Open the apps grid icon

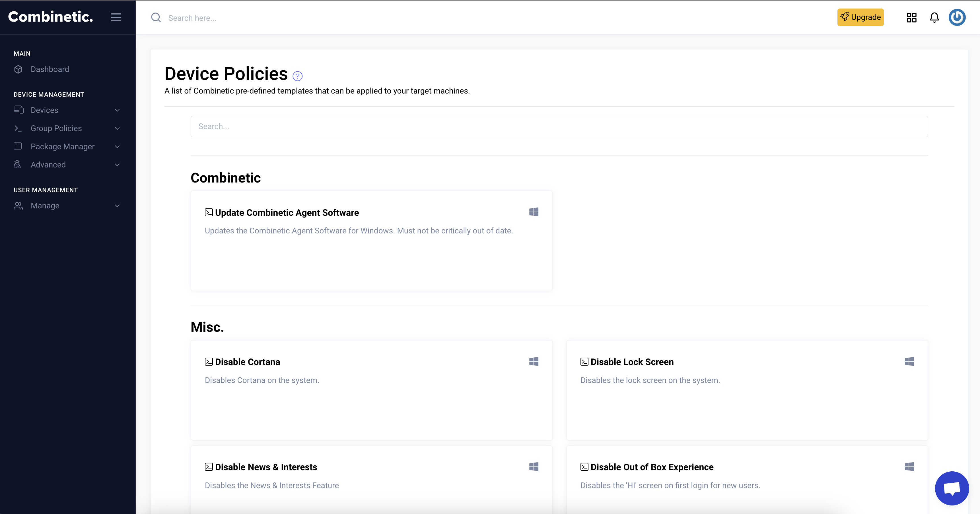pyautogui.click(x=911, y=18)
